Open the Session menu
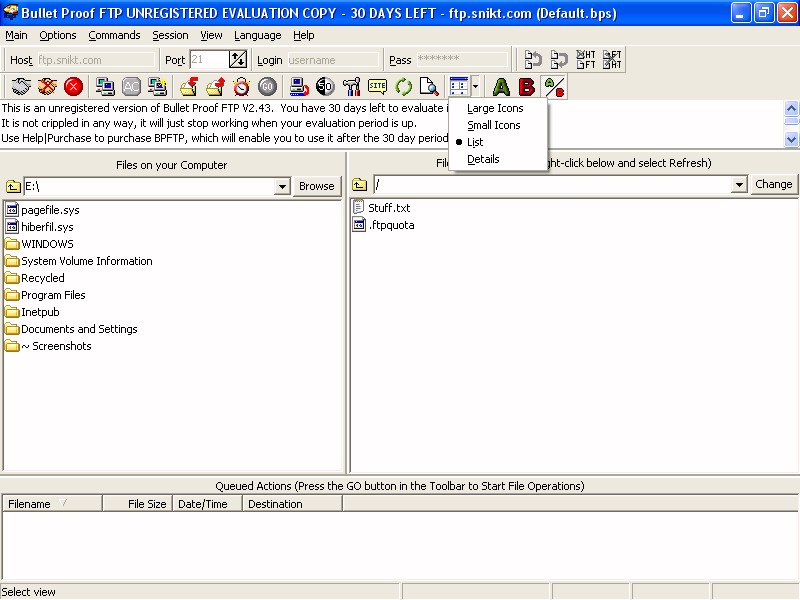Image resolution: width=800 pixels, height=600 pixels. pyautogui.click(x=170, y=35)
